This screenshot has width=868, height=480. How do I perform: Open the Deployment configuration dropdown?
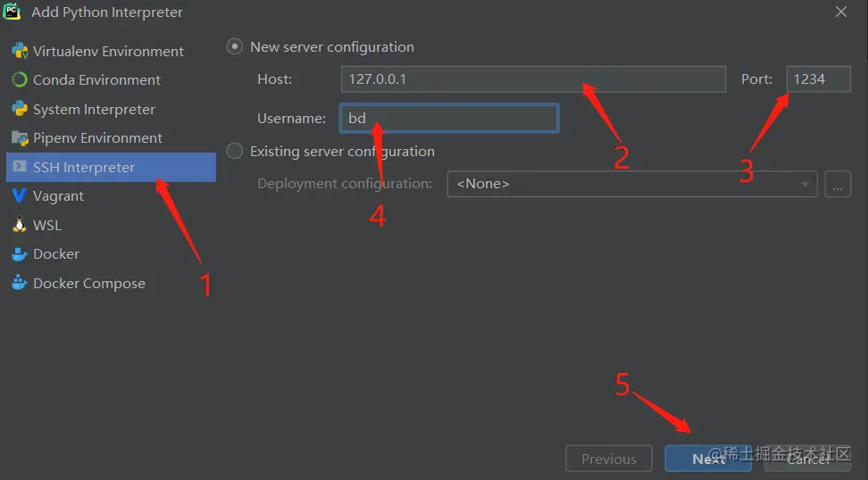pos(631,184)
